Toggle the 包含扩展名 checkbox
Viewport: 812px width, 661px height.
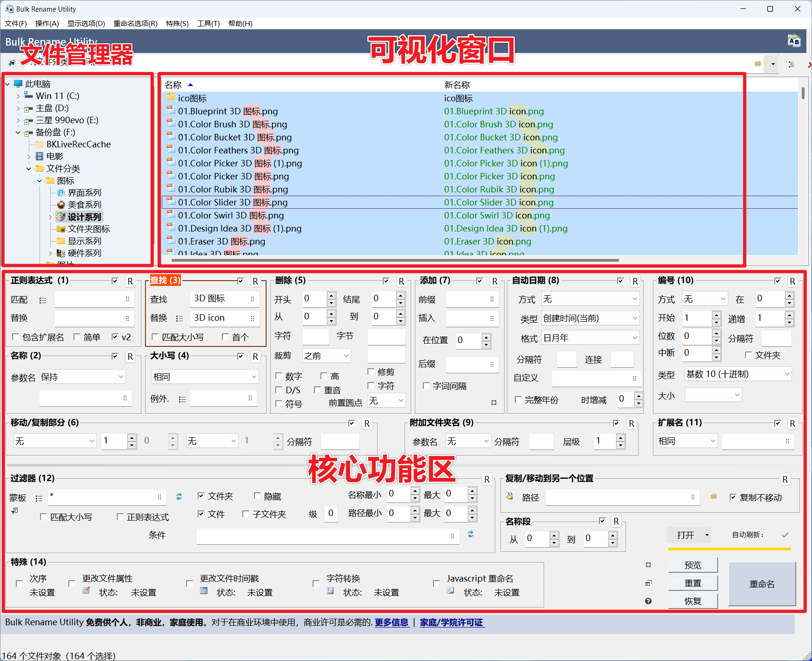[15, 337]
